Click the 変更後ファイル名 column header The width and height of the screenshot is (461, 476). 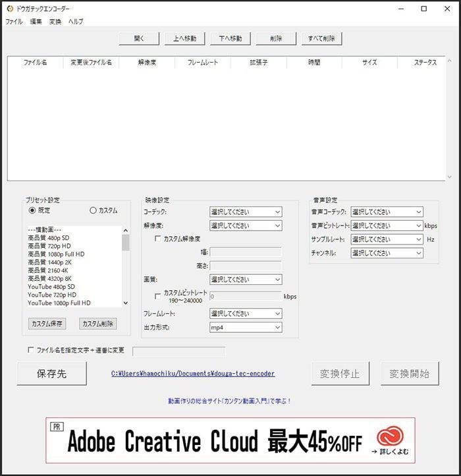[91, 63]
